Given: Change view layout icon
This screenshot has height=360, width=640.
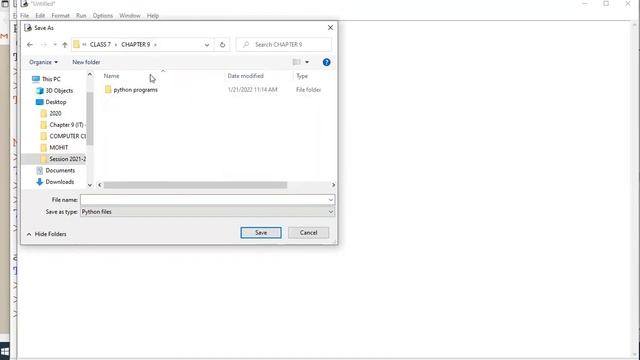Looking at the screenshot, I should click(297, 62).
